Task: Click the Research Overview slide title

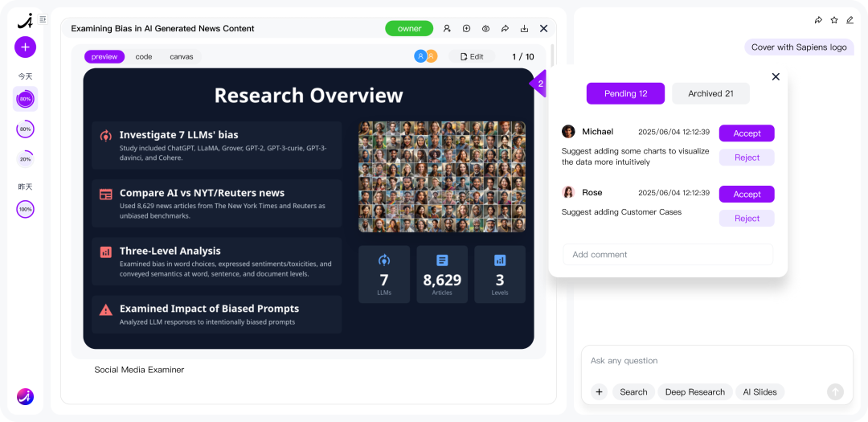Action: click(x=309, y=96)
